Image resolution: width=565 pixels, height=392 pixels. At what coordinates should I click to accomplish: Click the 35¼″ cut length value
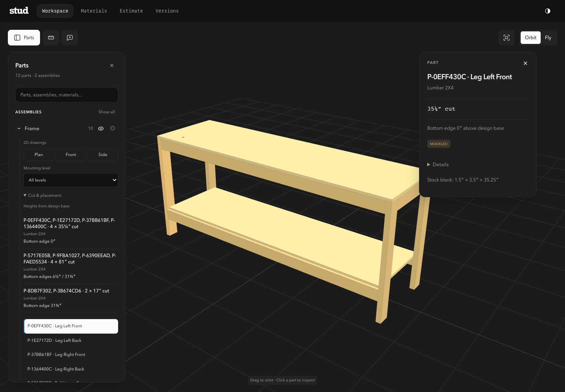(441, 109)
